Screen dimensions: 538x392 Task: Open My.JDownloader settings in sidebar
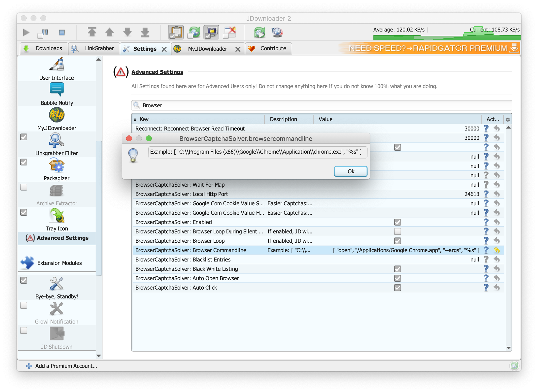(57, 119)
